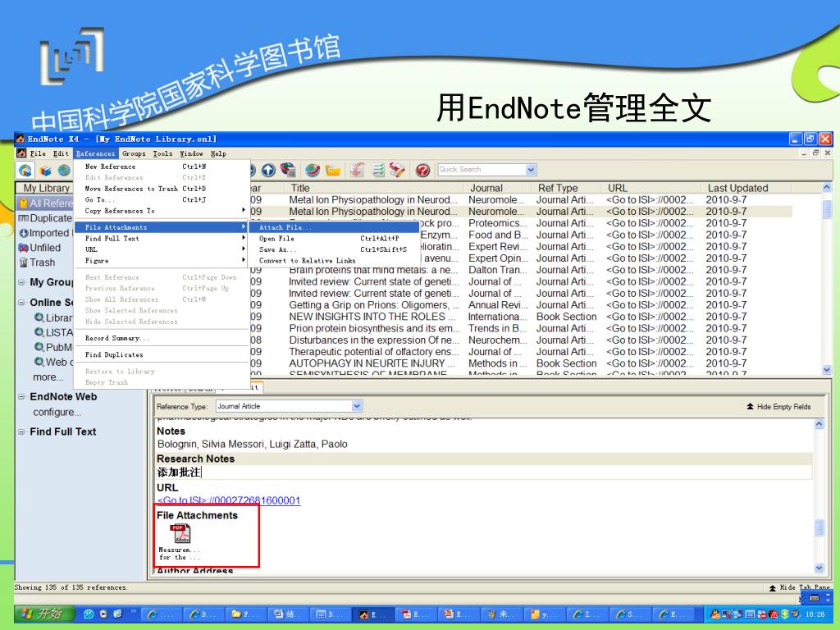Click the Open Link globe toolbar icon
Screen dimensions: 840x630
click(x=313, y=171)
